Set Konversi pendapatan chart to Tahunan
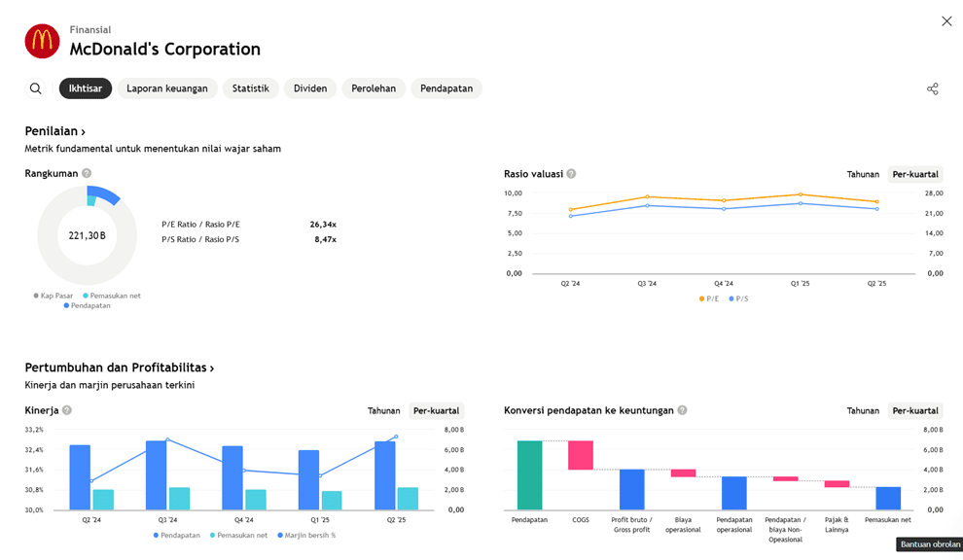 pyautogui.click(x=862, y=411)
